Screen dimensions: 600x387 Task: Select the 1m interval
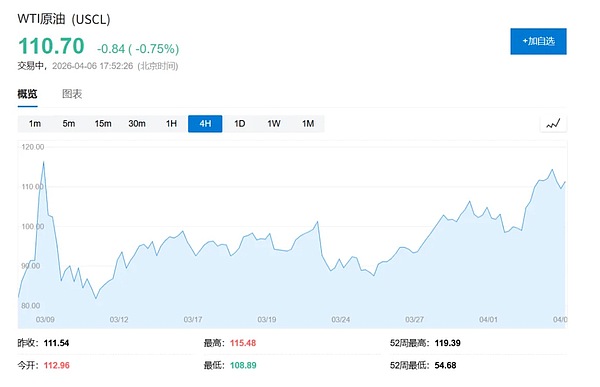(x=35, y=124)
